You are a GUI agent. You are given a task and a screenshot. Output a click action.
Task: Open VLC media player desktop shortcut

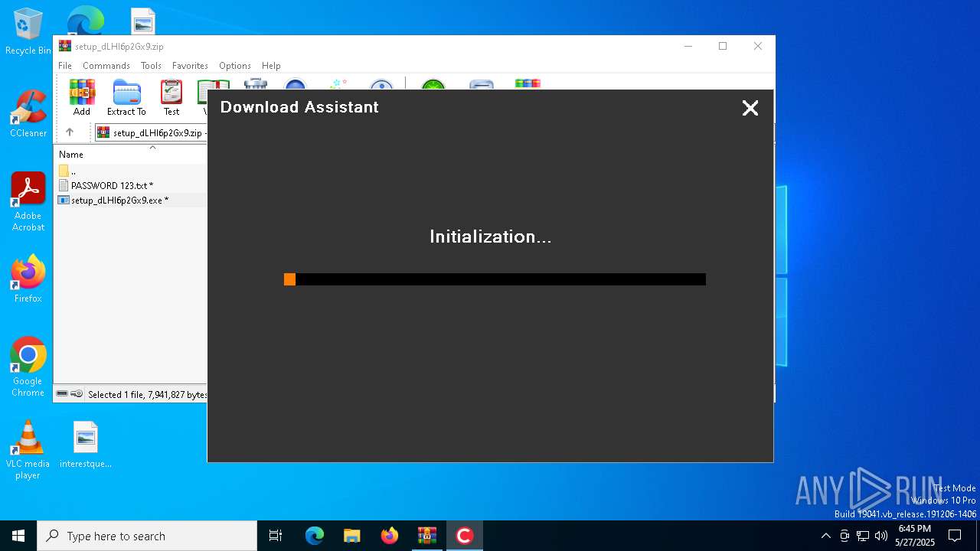pos(28,450)
